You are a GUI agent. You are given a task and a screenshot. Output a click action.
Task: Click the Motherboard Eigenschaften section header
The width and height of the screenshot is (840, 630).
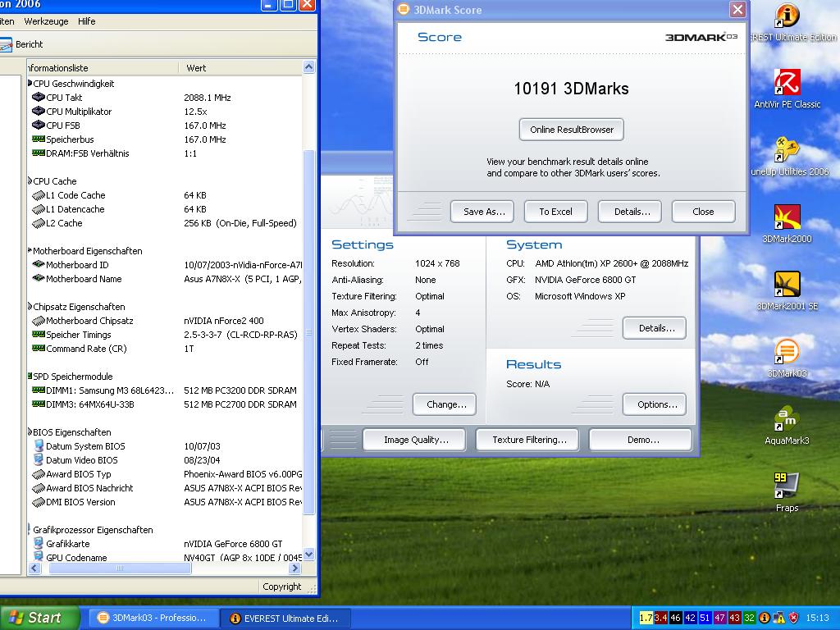point(87,251)
